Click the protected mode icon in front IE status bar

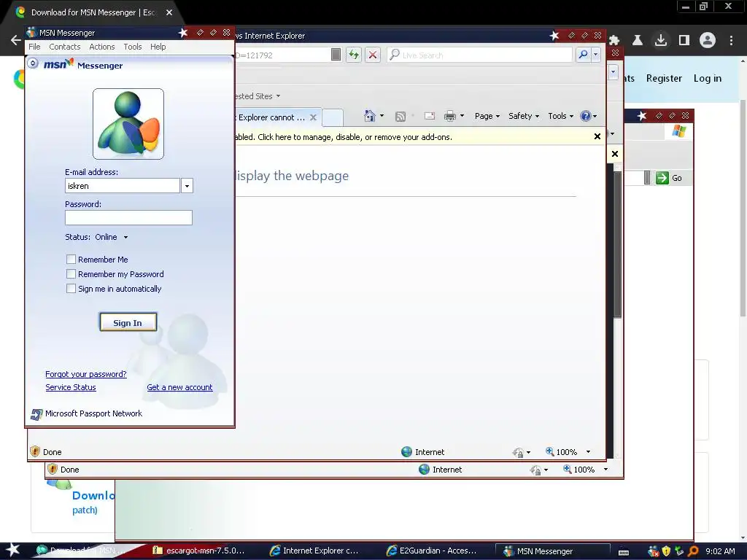tap(518, 452)
